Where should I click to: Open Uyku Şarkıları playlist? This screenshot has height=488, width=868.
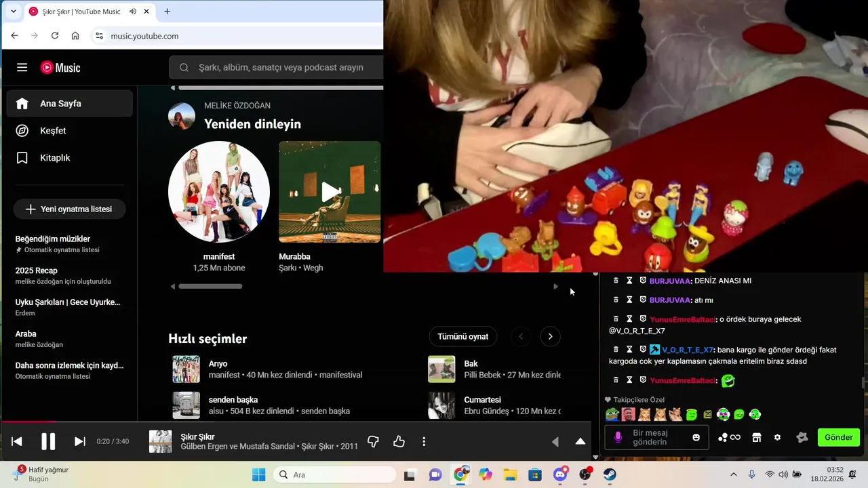pyautogui.click(x=69, y=307)
